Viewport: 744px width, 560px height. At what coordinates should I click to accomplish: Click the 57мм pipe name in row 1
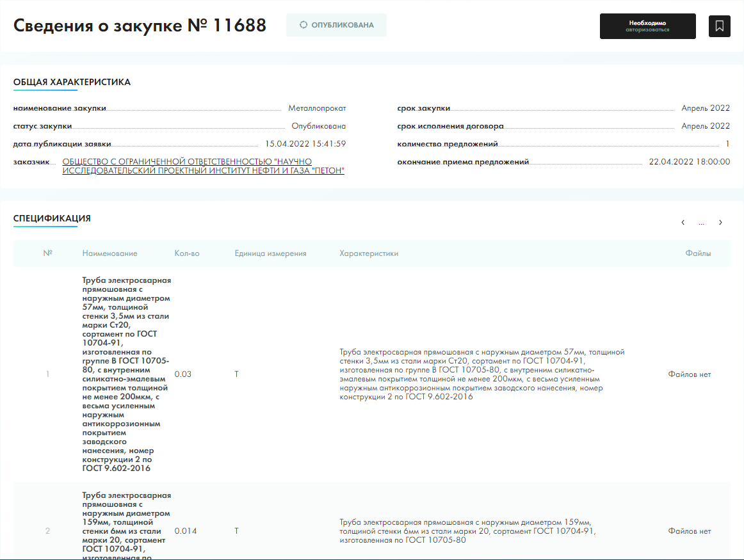pos(126,374)
